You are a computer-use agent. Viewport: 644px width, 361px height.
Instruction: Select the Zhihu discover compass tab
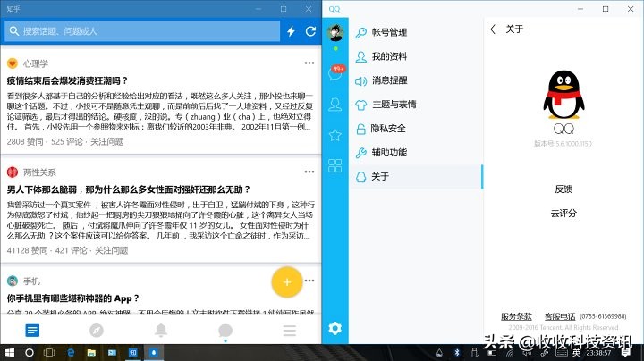(x=97, y=331)
